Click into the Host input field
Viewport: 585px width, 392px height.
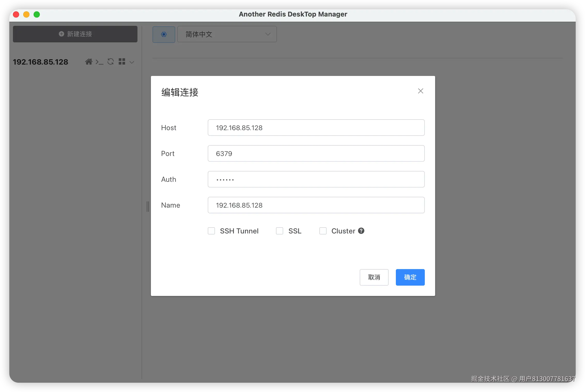coord(316,128)
